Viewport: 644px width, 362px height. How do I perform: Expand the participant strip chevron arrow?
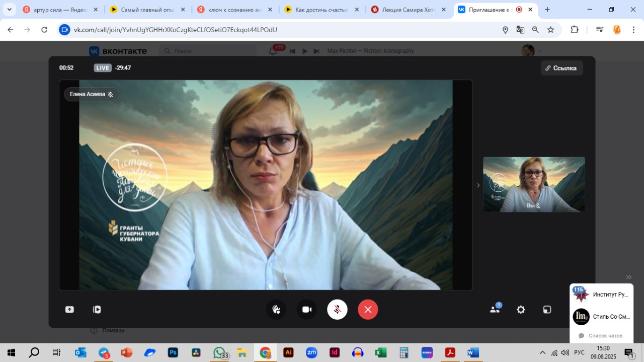478,185
